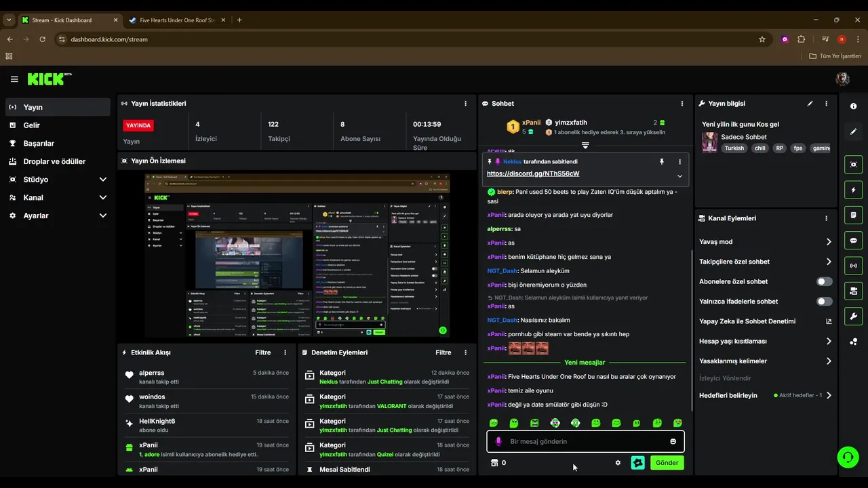Open Yapay Zeka ile Sohbet Denetimi link
Viewport: 868px width, 488px height.
coord(766,321)
